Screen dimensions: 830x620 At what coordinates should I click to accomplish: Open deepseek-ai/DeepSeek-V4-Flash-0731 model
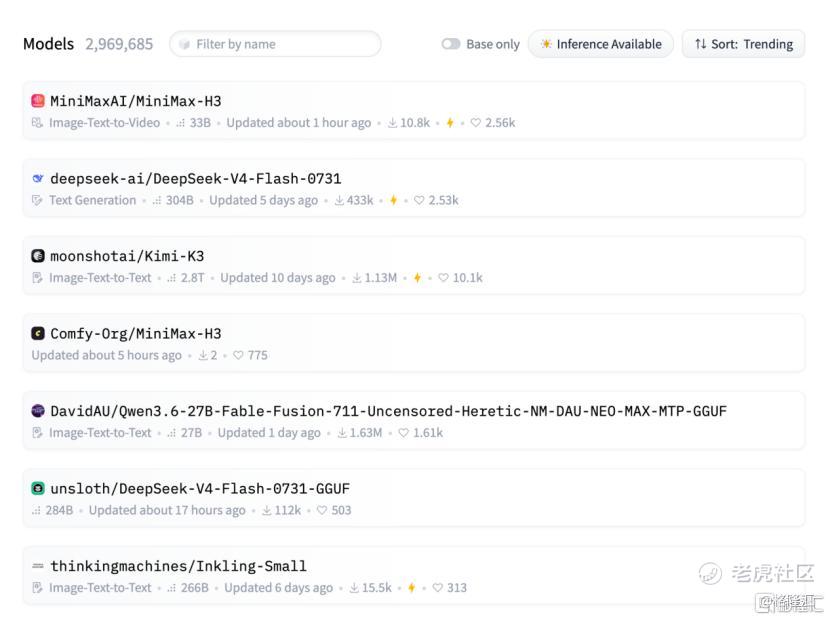pos(195,178)
